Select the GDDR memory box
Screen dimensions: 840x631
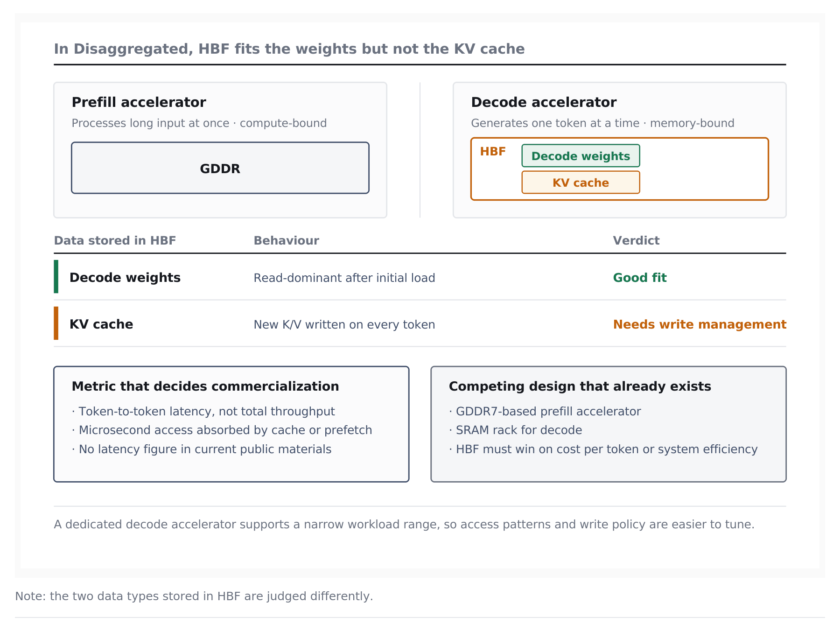(220, 168)
